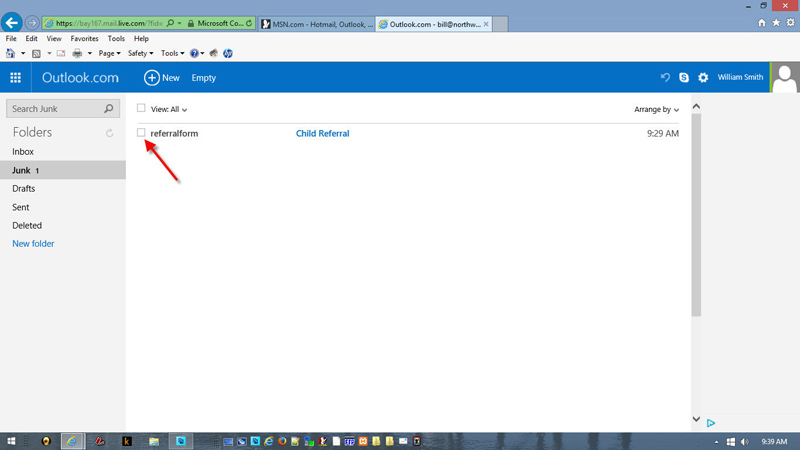Open the Deleted folder
Viewport: 800px width, 450px height.
tap(27, 225)
